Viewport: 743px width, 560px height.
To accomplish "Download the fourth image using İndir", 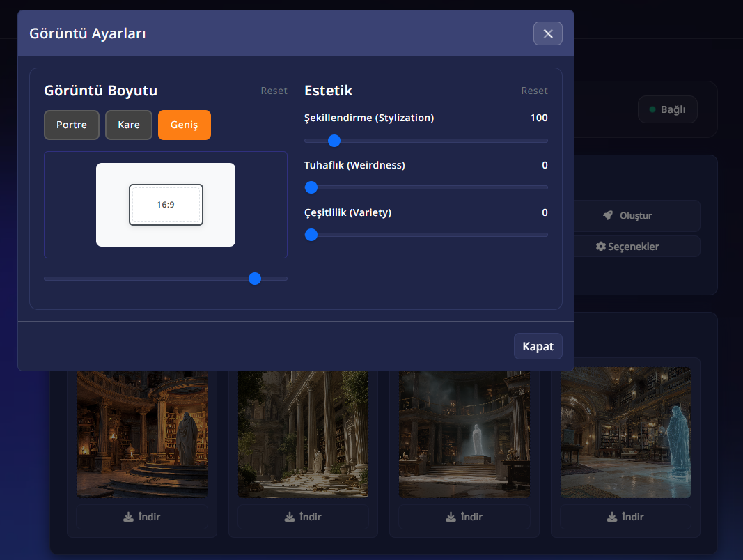I will 625,516.
